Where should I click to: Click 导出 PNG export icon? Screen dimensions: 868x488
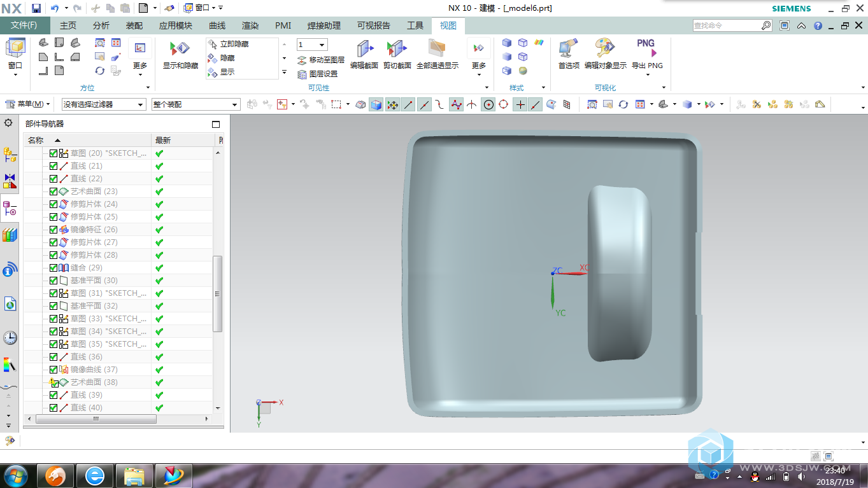coord(646,48)
